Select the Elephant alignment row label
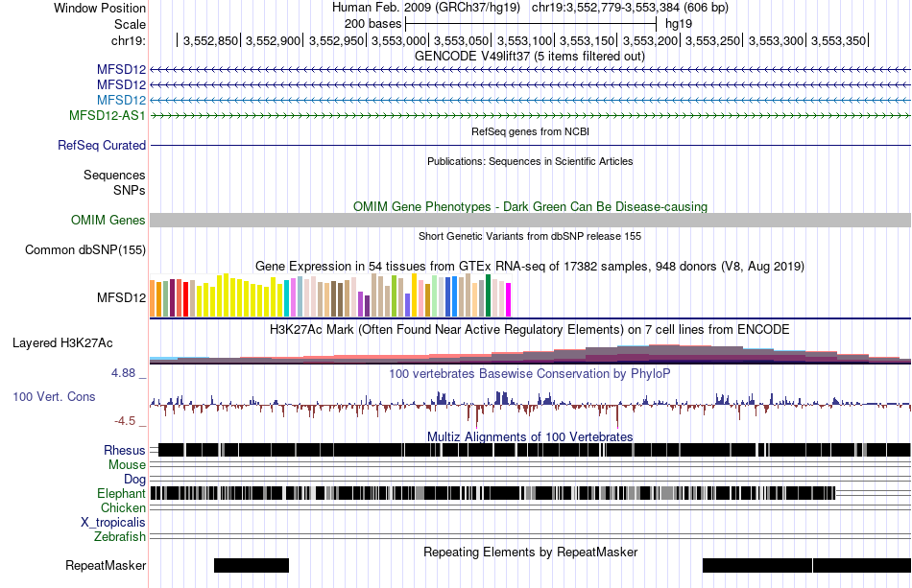The image size is (912, 588). 122,493
